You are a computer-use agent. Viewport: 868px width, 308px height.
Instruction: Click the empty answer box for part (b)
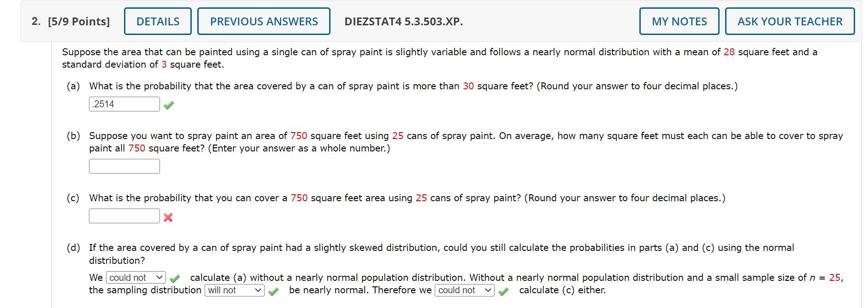(x=124, y=166)
